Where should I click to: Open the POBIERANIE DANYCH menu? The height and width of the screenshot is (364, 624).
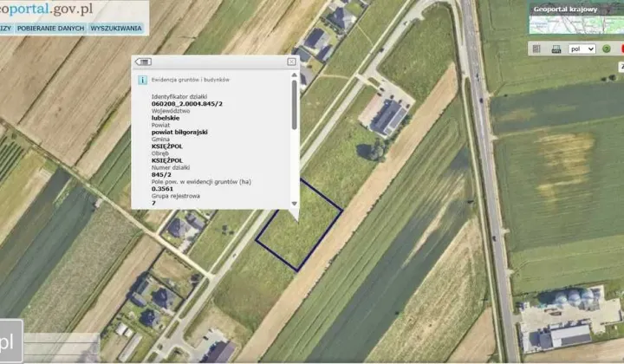pos(50,29)
